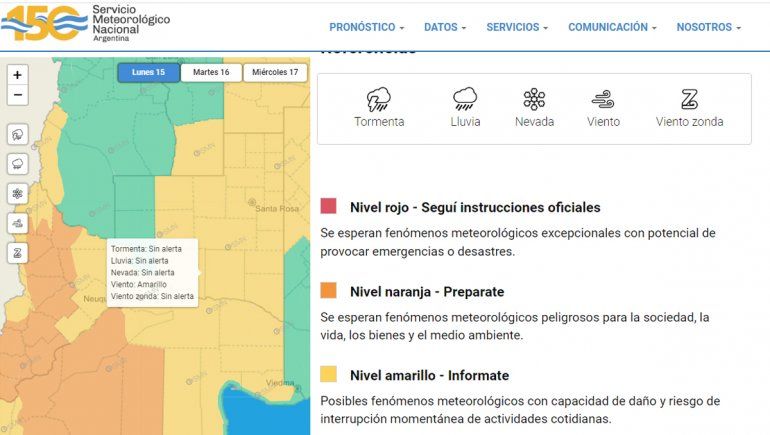Viewport: 770px width, 435px height.
Task: Expand the Servicios menu
Action: point(517,27)
